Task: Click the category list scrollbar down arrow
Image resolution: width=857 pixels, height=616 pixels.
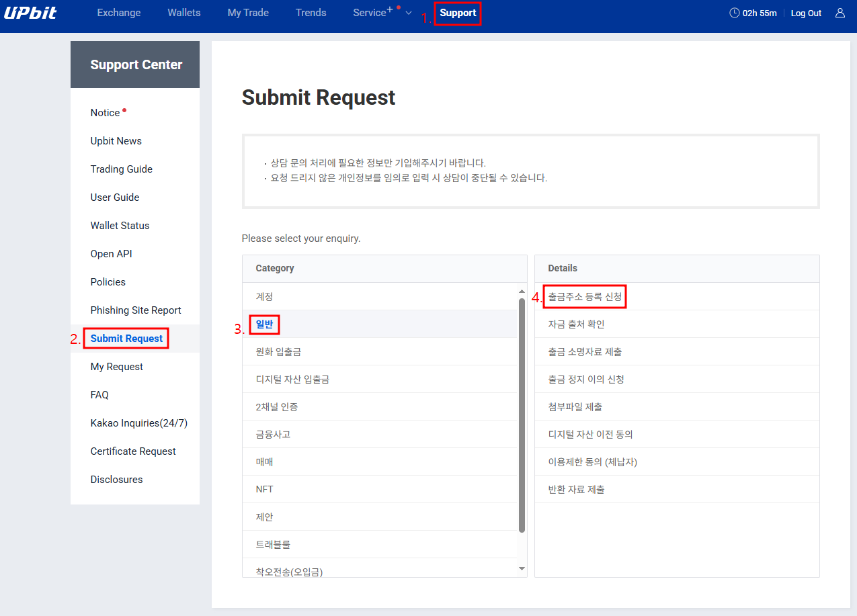Action: click(x=521, y=568)
